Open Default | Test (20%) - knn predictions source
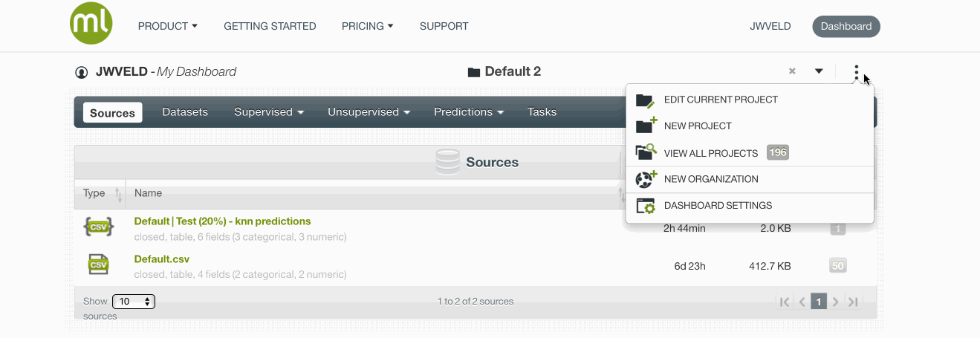Screen dimensions: 980x338 (222, 221)
